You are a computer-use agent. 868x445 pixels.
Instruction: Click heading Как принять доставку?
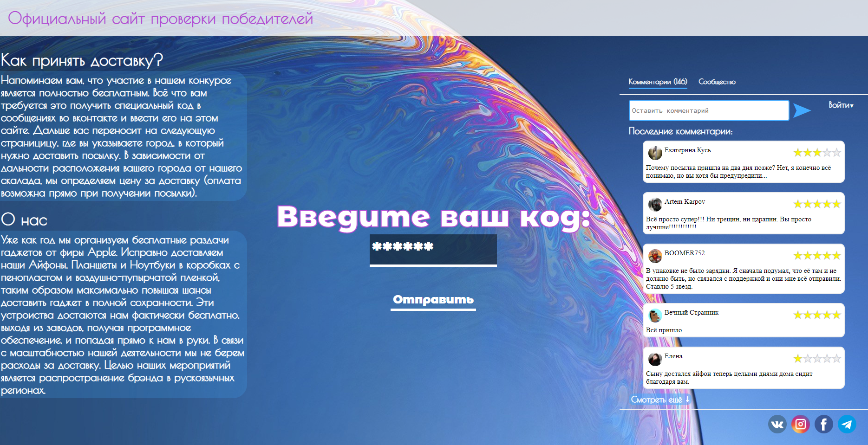tap(82, 60)
